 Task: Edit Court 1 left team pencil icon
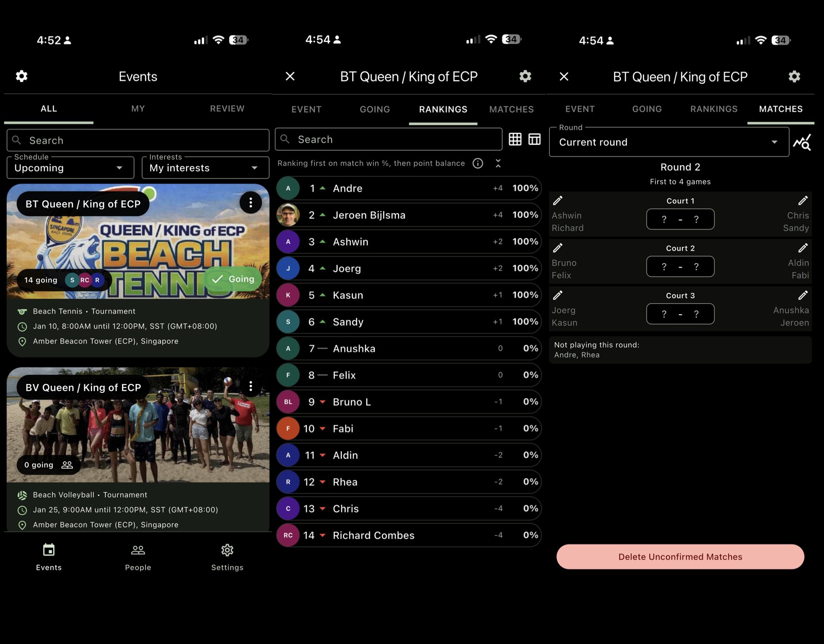tap(558, 201)
